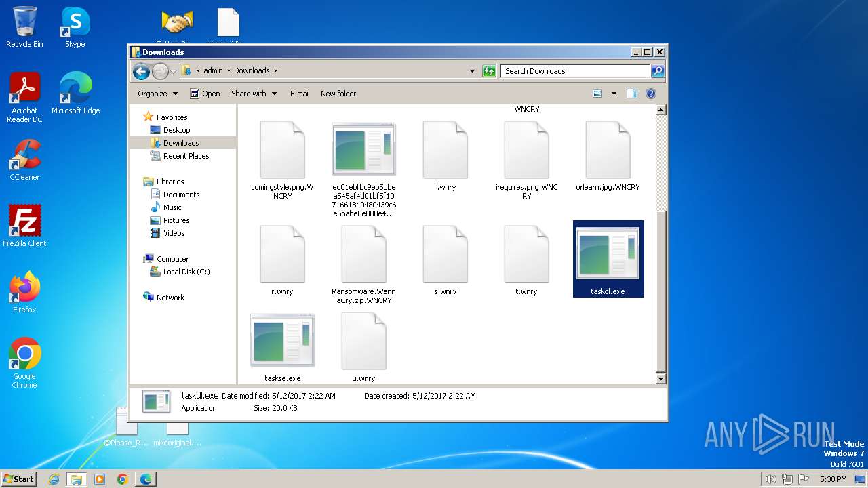The height and width of the screenshot is (488, 868).
Task: Select Recent Places in navigation pane
Action: tap(186, 156)
